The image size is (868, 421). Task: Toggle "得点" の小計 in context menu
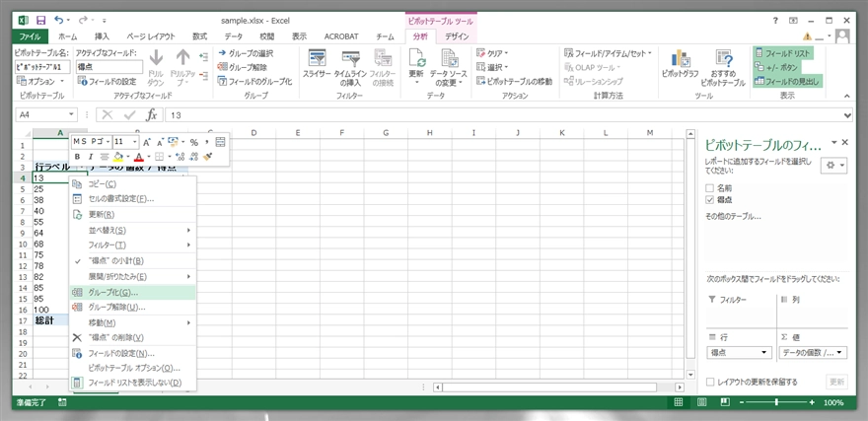(x=133, y=260)
